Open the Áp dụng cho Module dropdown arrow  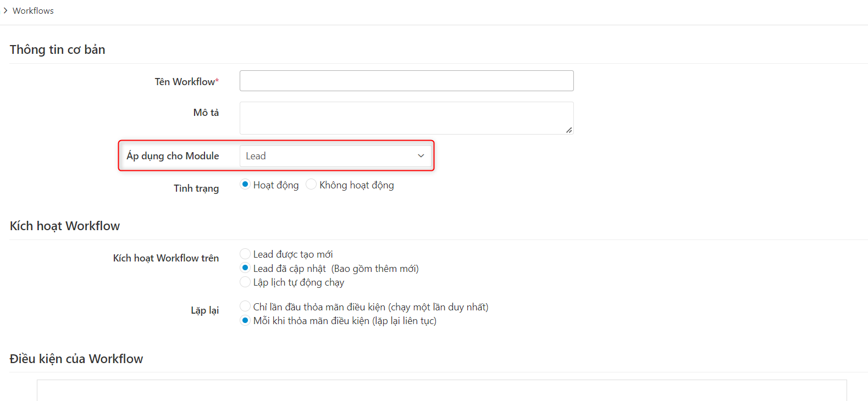(421, 155)
